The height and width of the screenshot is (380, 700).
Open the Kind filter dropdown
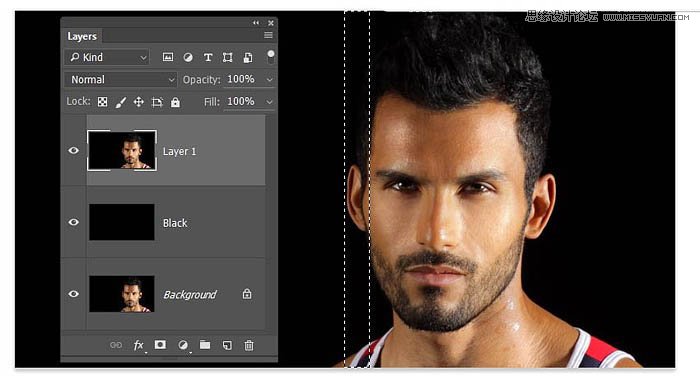(107, 57)
